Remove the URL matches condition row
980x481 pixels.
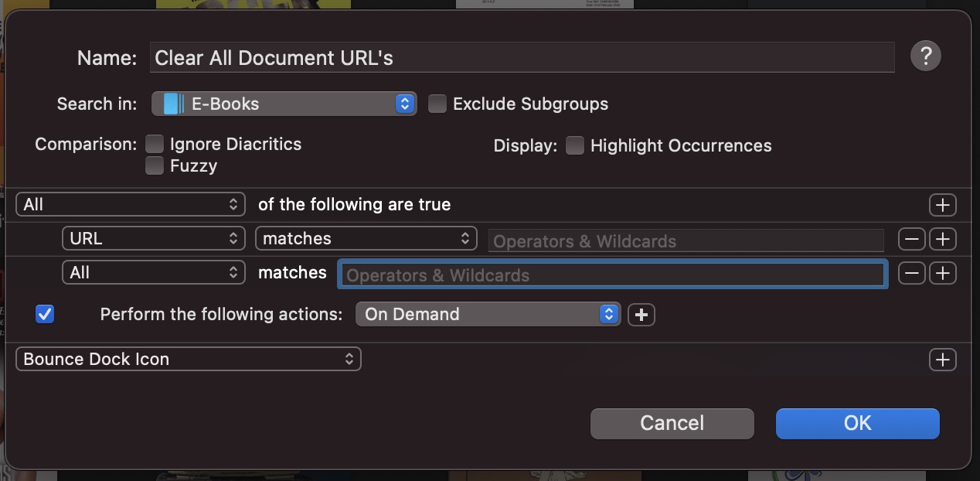point(911,239)
